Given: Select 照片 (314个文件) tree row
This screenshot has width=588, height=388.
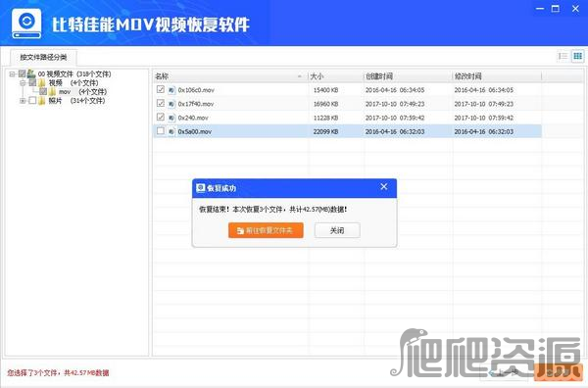Looking at the screenshot, I should tap(76, 101).
